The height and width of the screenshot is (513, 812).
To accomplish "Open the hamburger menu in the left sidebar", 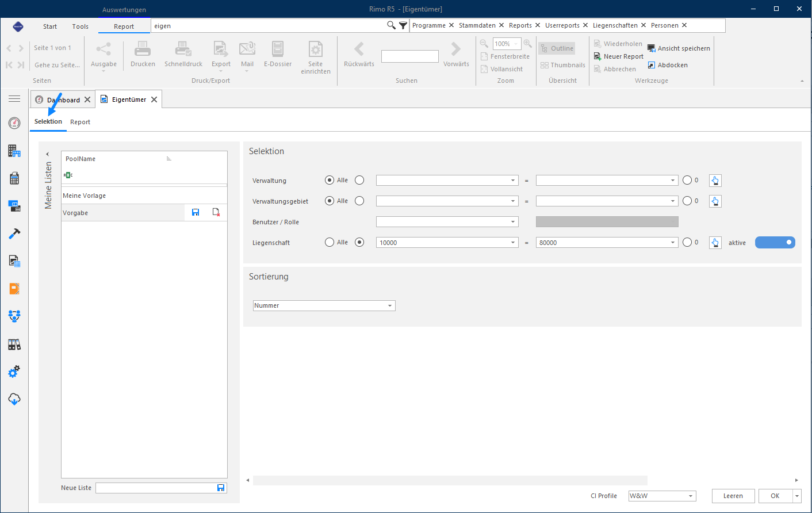I will 14,99.
